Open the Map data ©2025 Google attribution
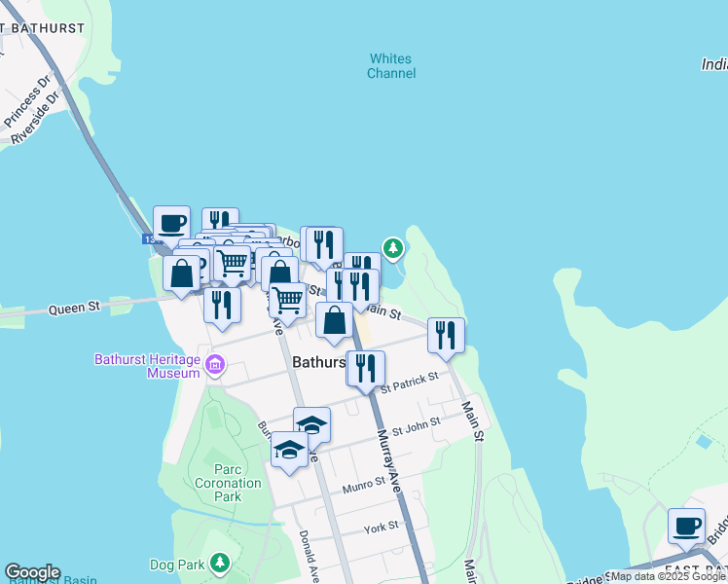 click(668, 576)
